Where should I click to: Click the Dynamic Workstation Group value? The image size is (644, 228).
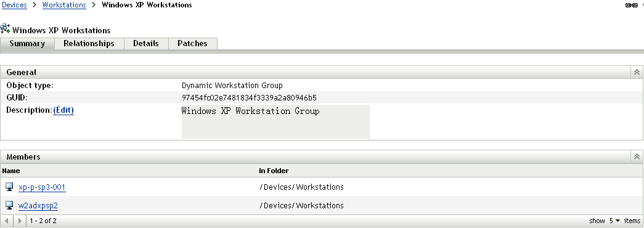tap(232, 86)
